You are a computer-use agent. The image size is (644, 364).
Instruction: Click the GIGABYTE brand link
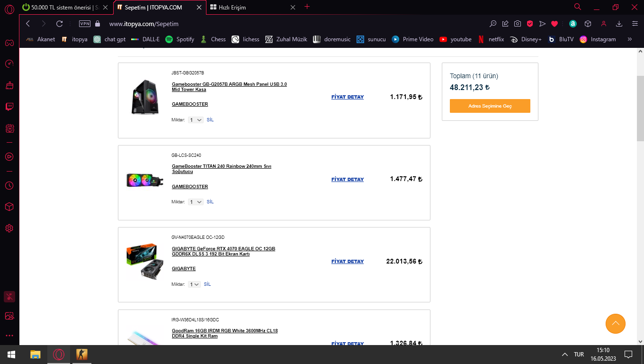tap(184, 269)
